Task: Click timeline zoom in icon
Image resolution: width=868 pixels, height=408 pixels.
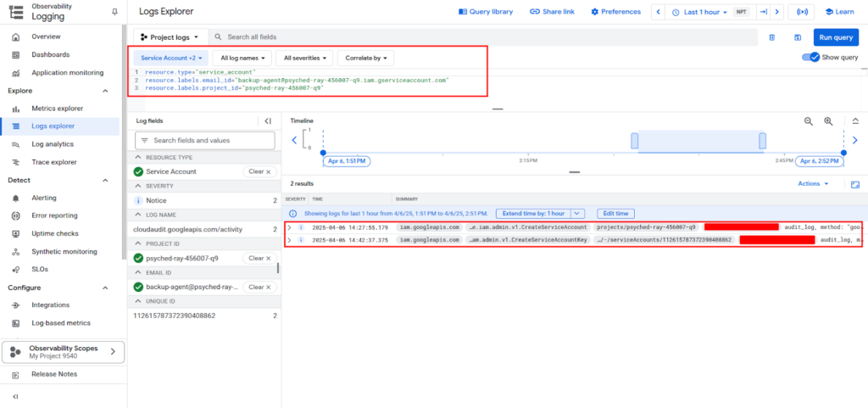Action: click(x=828, y=120)
